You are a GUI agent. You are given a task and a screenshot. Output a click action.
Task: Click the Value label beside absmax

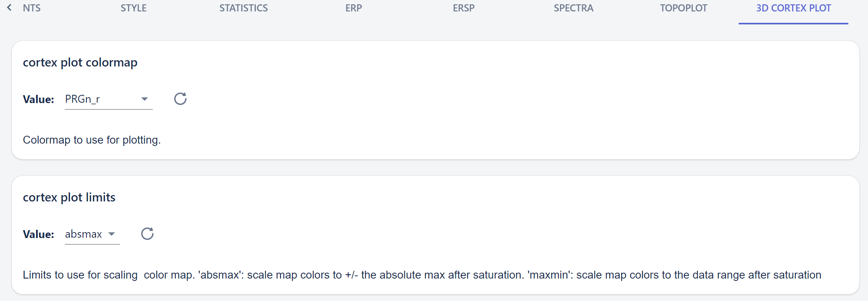[x=39, y=235]
